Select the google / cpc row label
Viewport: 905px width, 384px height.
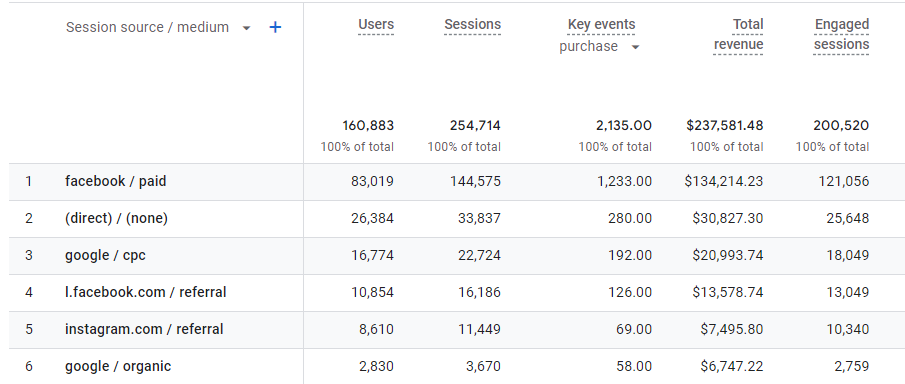[x=105, y=255]
